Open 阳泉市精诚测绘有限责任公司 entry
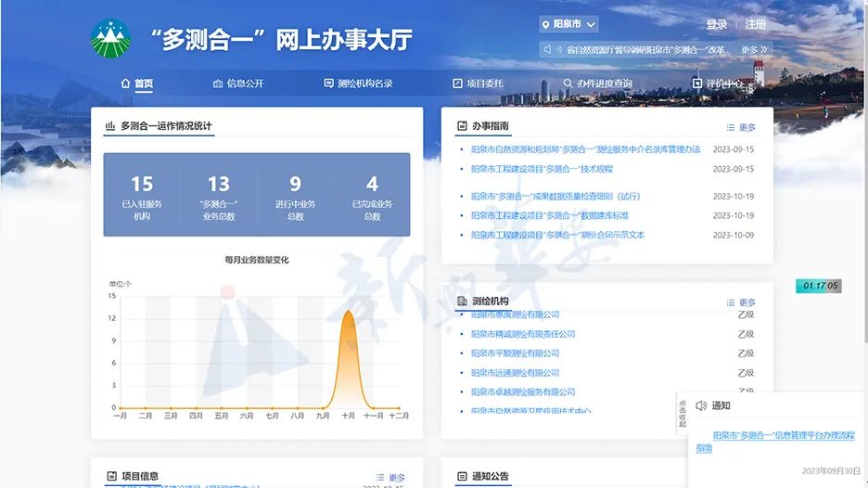Image resolution: width=868 pixels, height=488 pixels. [523, 334]
